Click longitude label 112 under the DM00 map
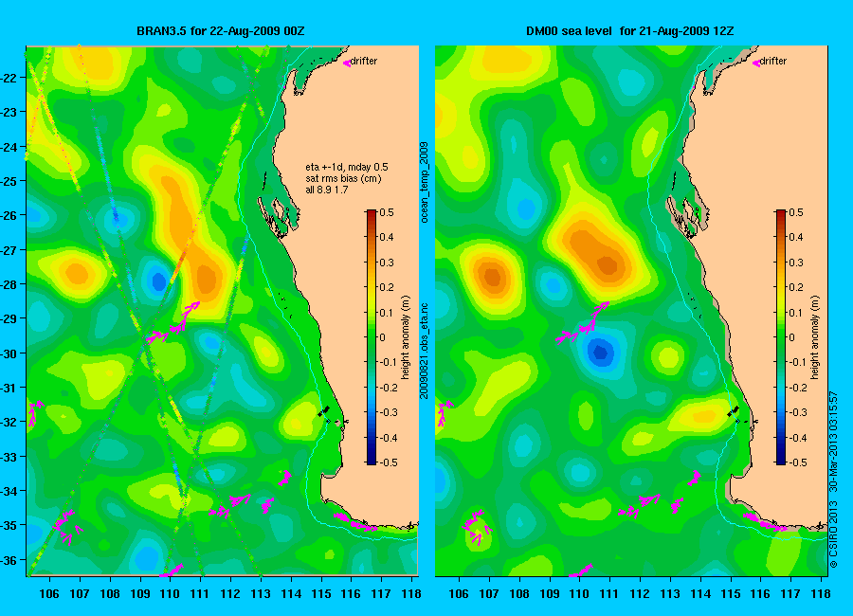Screen dimensions: 853x616 click(640, 593)
